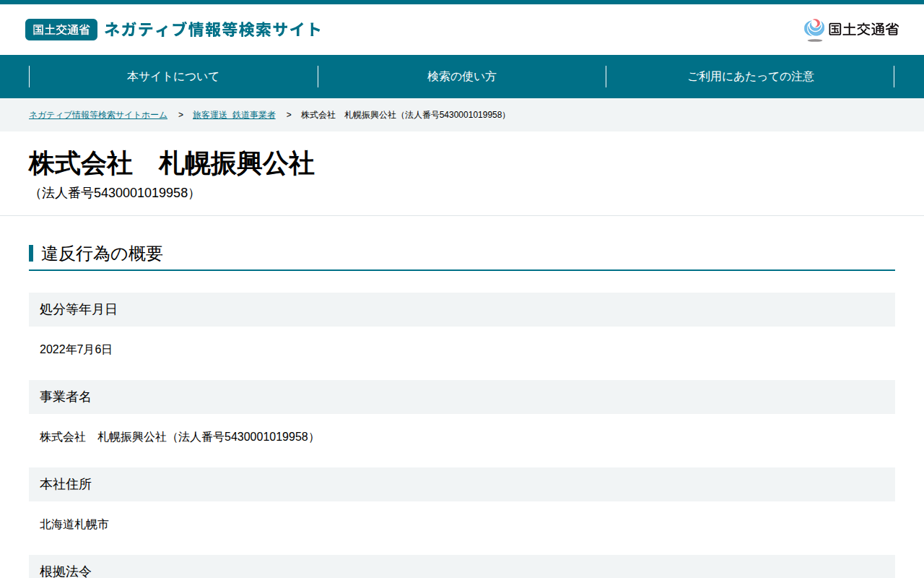This screenshot has width=924, height=578.
Task: Click the 違反行為の概要 section heading
Action: click(102, 254)
